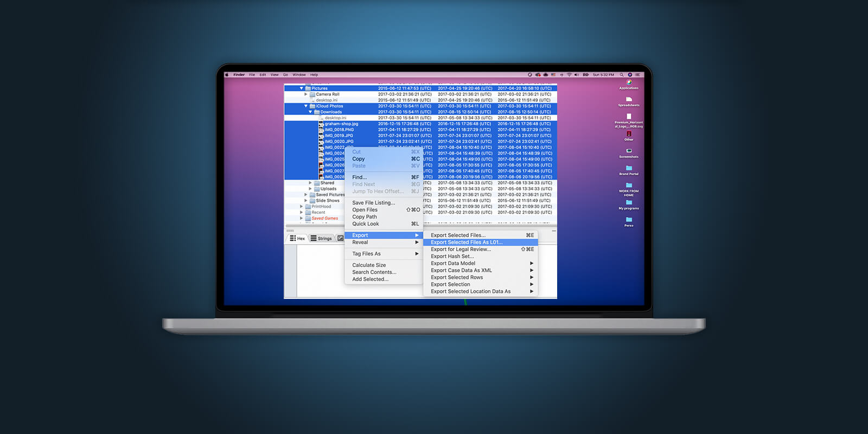Expand the Camera Roll folder
The height and width of the screenshot is (434, 868).
tap(305, 94)
